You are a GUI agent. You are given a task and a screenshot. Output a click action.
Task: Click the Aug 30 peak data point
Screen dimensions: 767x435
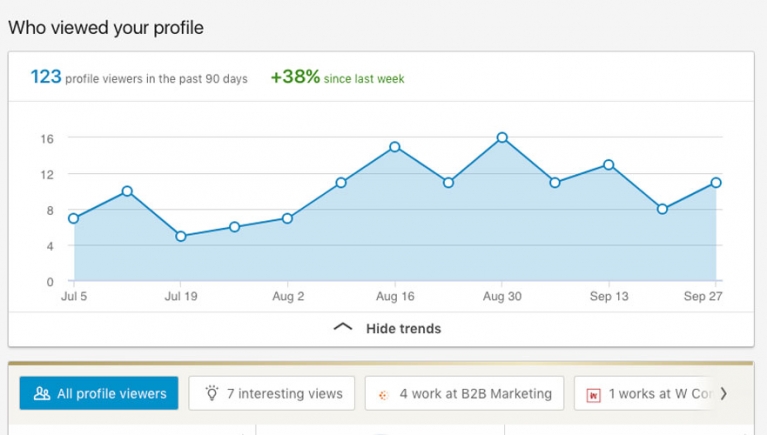[502, 138]
